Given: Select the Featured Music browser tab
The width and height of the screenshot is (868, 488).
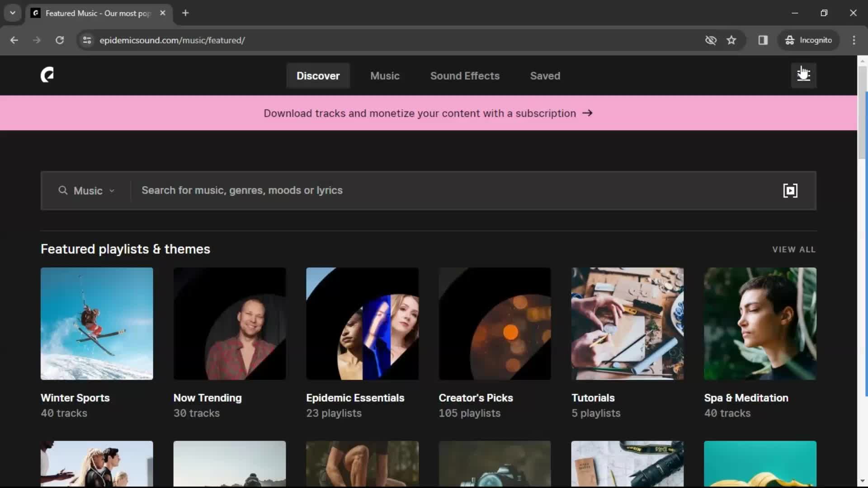Looking at the screenshot, I should [x=99, y=13].
